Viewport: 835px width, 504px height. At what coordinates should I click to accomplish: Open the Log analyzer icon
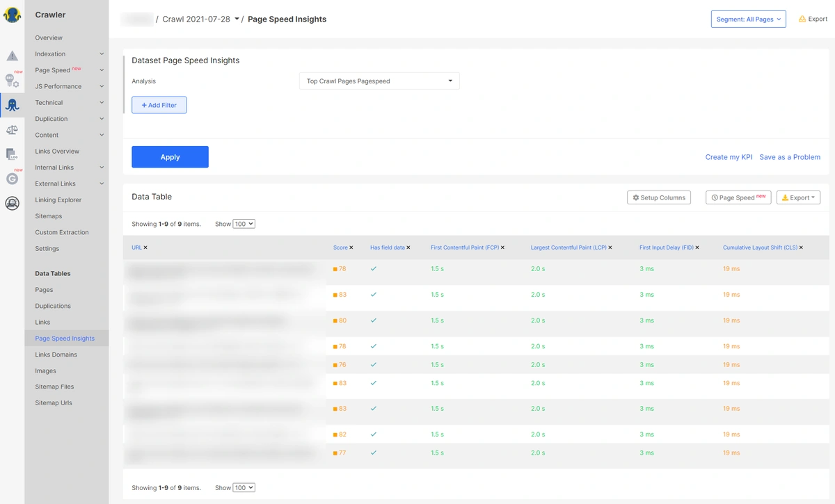click(13, 154)
